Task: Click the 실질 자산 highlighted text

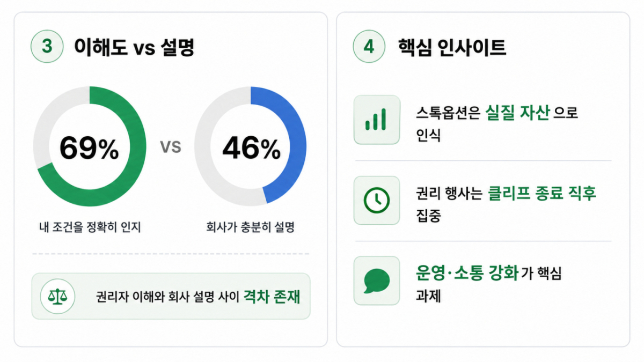Action: 517,113
